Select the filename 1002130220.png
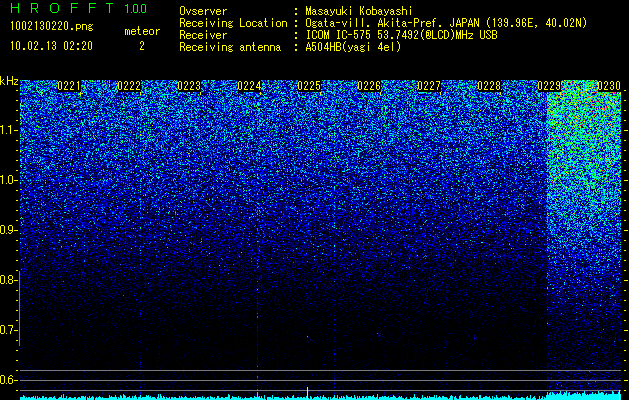This screenshot has height=400, width=629. tap(51, 27)
